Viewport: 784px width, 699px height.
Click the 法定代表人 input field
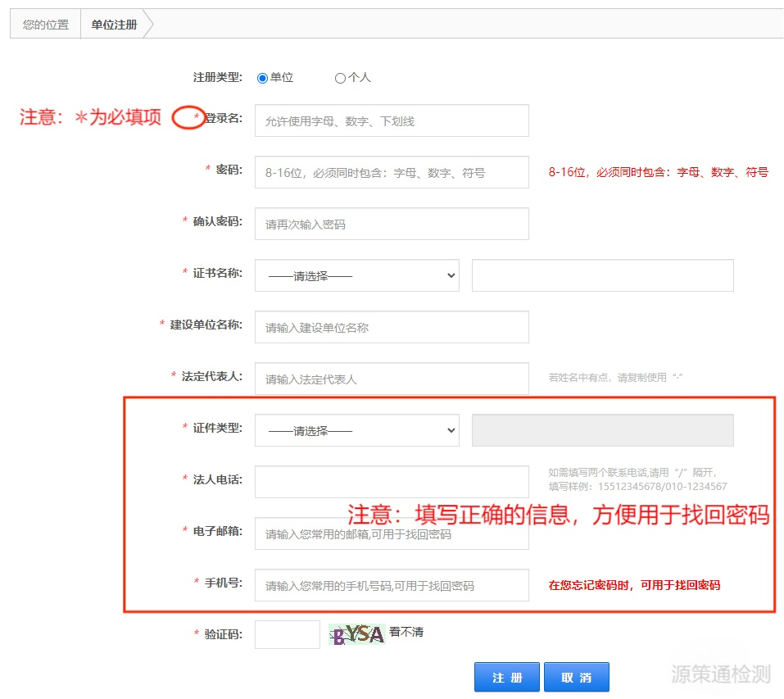point(392,379)
